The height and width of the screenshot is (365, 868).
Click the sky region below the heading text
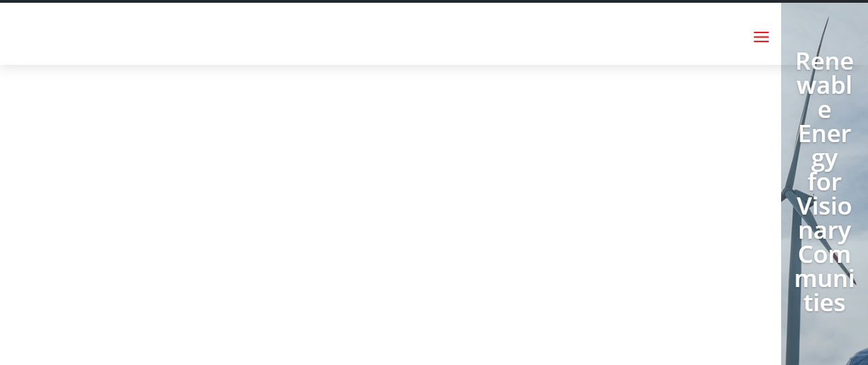coord(831,338)
